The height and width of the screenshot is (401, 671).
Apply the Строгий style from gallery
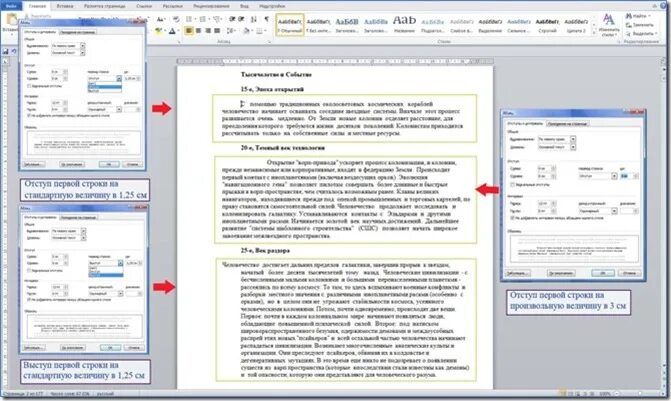pyautogui.click(x=547, y=25)
